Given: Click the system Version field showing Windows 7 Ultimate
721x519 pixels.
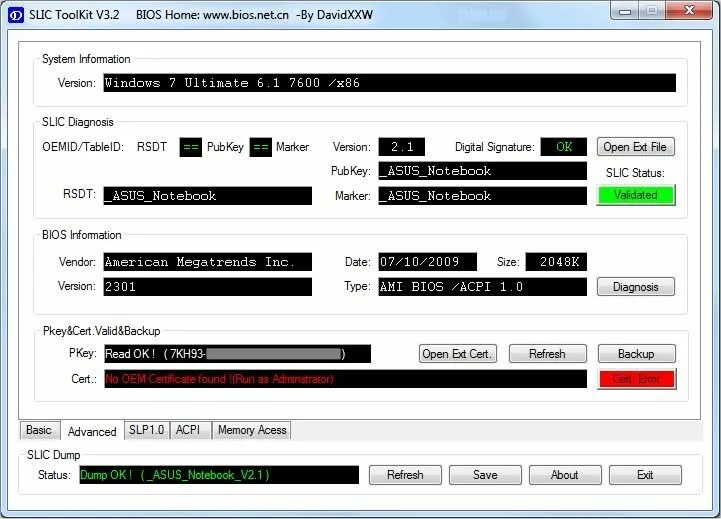Looking at the screenshot, I should click(x=389, y=83).
